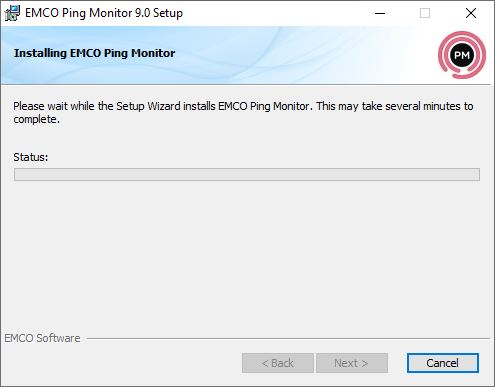Cancel the installation with the Cancel button

tap(443, 363)
